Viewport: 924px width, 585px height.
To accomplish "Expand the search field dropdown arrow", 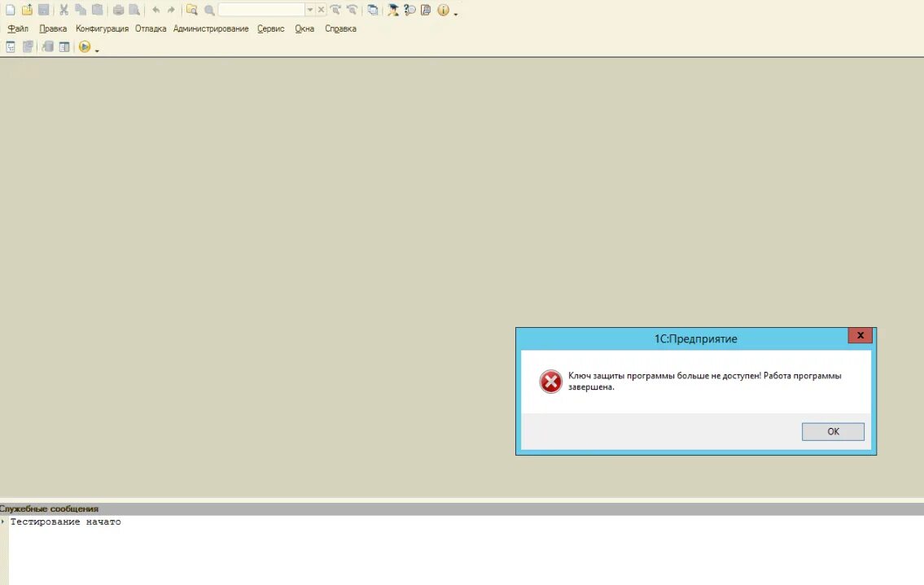I will pyautogui.click(x=309, y=10).
